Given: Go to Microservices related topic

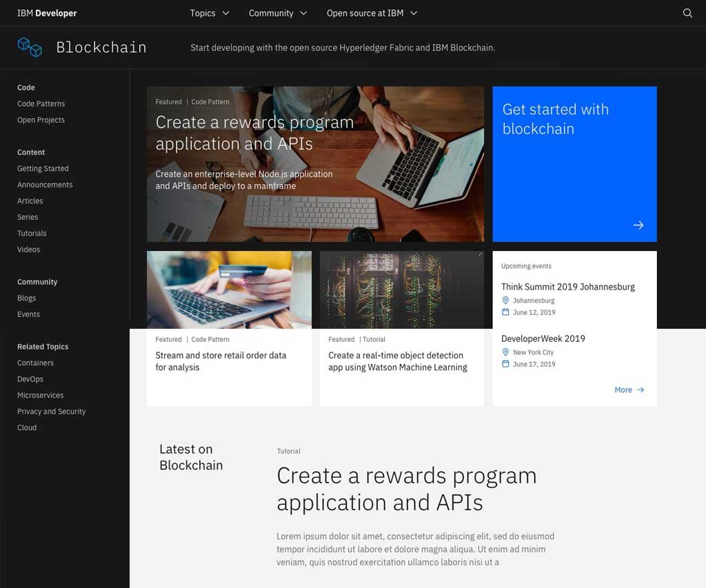Looking at the screenshot, I should coord(40,395).
